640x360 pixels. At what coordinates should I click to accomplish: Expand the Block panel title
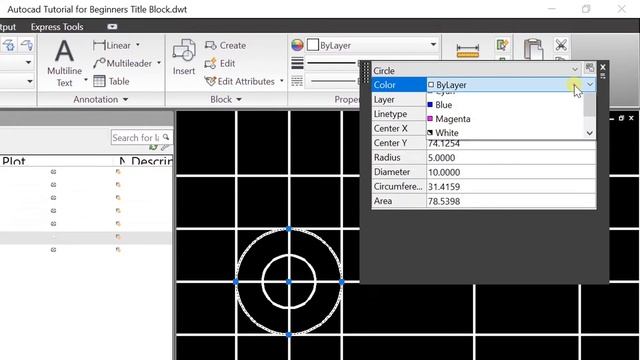coord(226,99)
